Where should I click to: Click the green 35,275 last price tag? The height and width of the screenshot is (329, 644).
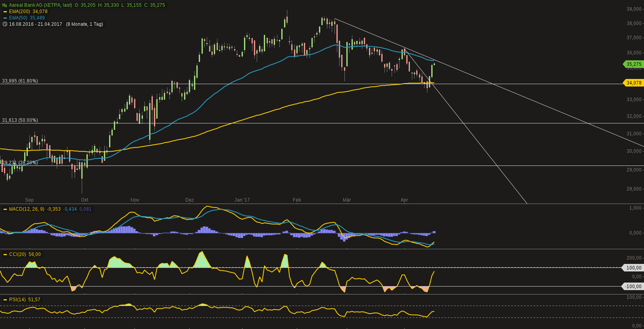coord(634,64)
